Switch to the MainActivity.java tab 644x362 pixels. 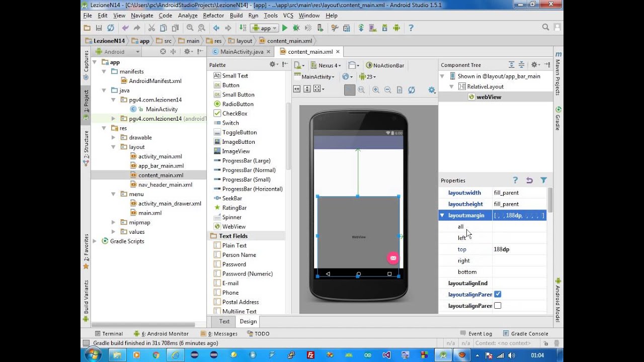(242, 52)
